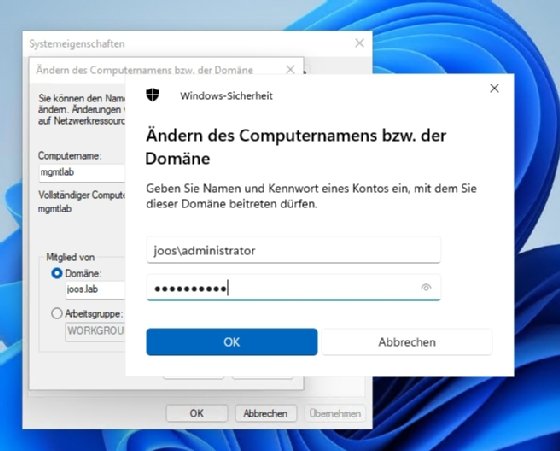
Task: Select the Domäne radio button
Action: [x=56, y=273]
